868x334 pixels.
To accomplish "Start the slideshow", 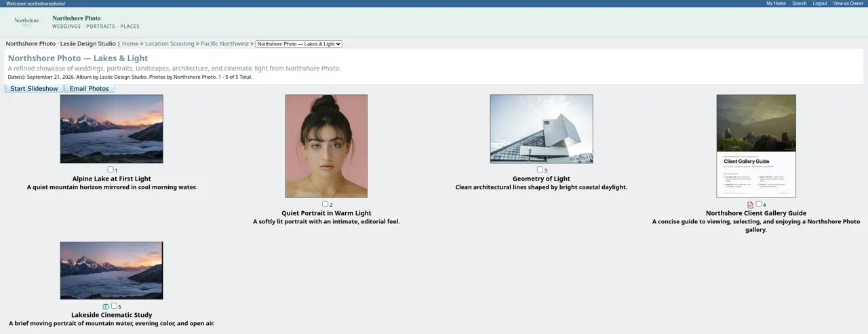I will (x=34, y=88).
